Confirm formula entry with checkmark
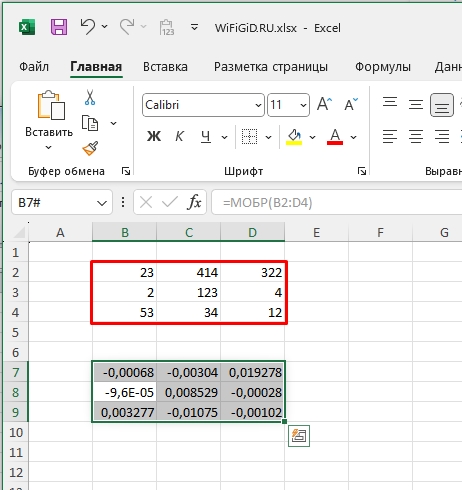This screenshot has width=462, height=490. 170,202
